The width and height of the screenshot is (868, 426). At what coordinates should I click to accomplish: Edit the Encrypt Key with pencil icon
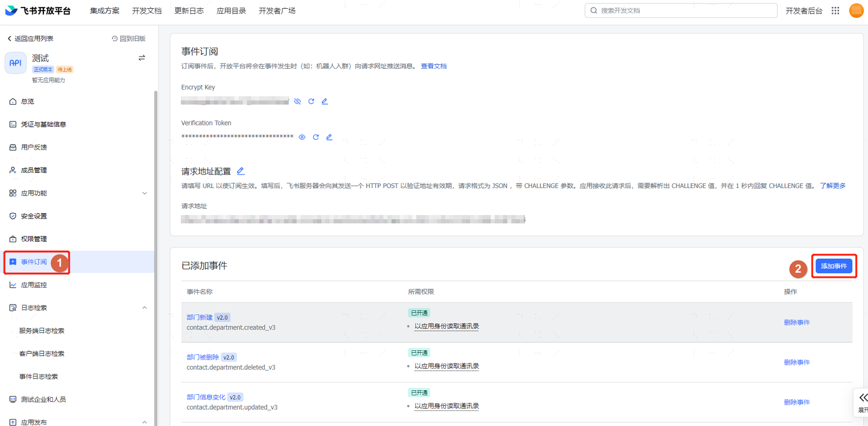[x=325, y=102]
